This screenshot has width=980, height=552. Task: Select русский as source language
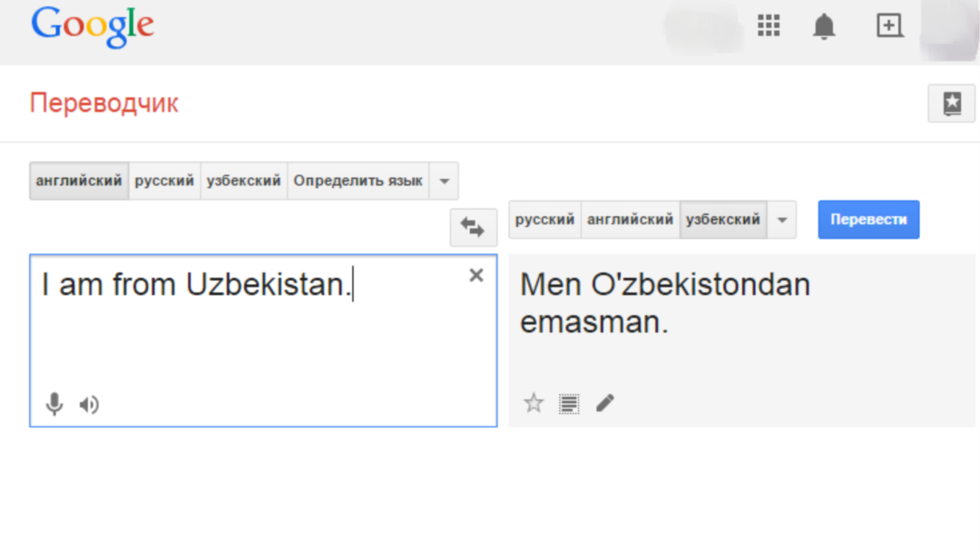164,181
